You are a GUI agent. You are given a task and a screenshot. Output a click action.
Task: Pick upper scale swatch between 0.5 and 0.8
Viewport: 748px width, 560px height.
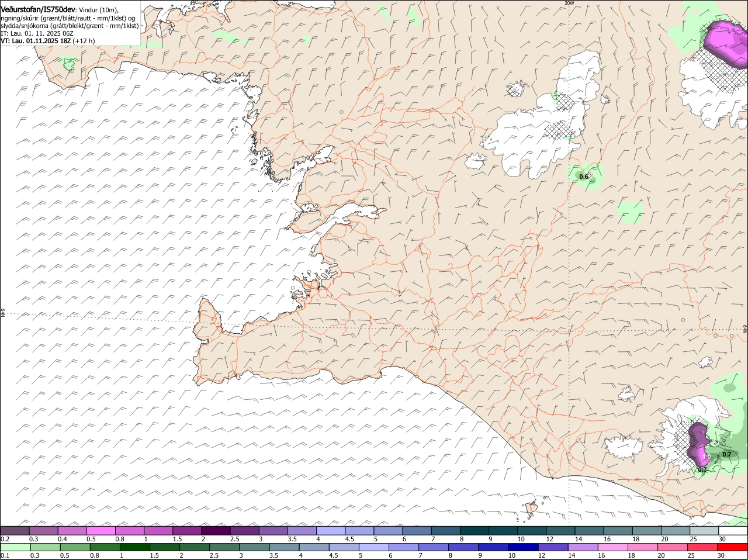pyautogui.click(x=101, y=531)
